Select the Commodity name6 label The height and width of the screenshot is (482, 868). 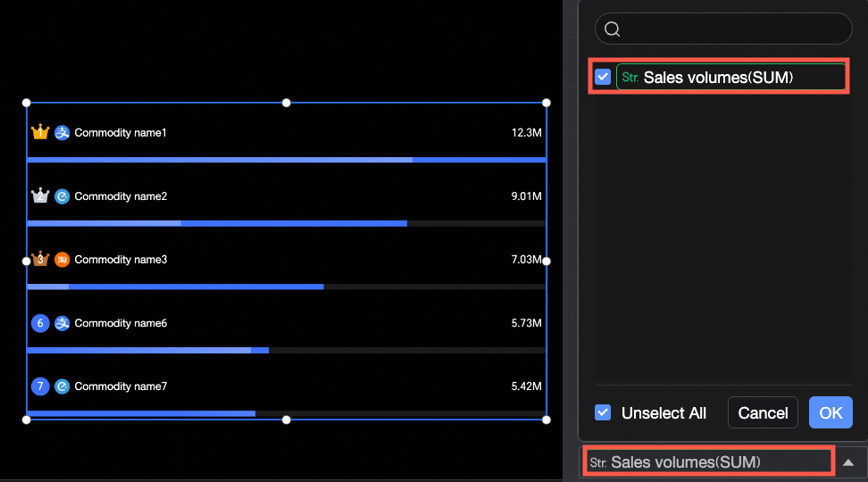click(121, 323)
